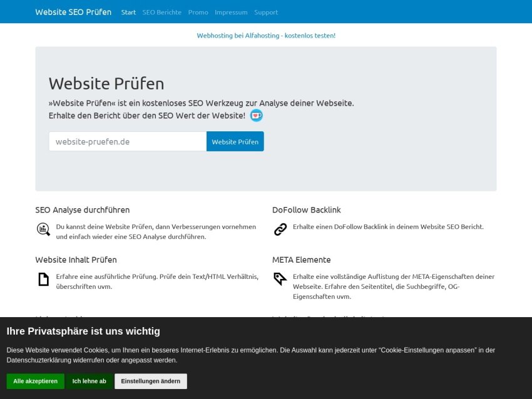This screenshot has width=532, height=399.
Task: Open the Support nav link
Action: pyautogui.click(x=266, y=12)
